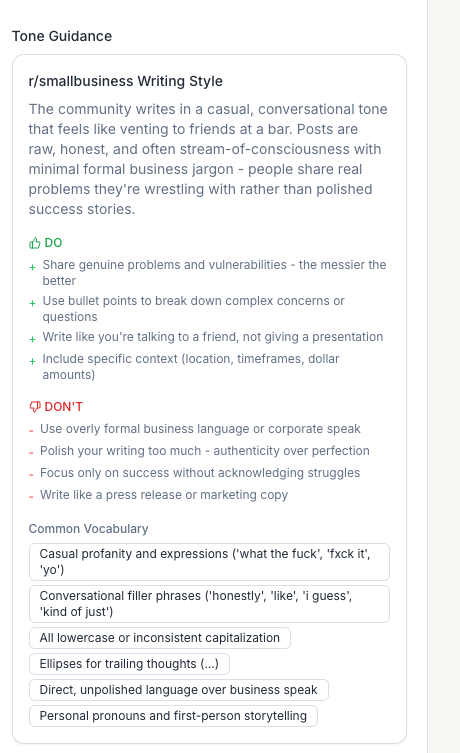Select the 'Conversational filler phrases' vocabulary chip
Screen dimensions: 460x753
click(209, 604)
